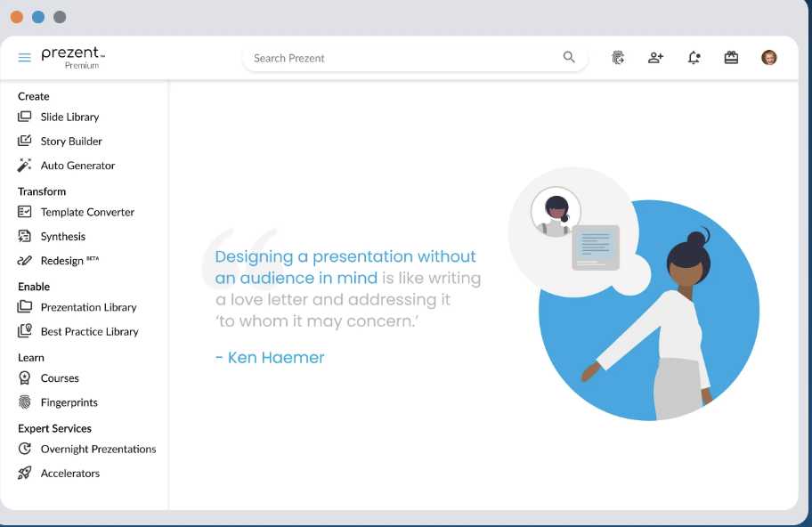Open Prezentation Library link
This screenshot has width=812, height=527.
(88, 307)
